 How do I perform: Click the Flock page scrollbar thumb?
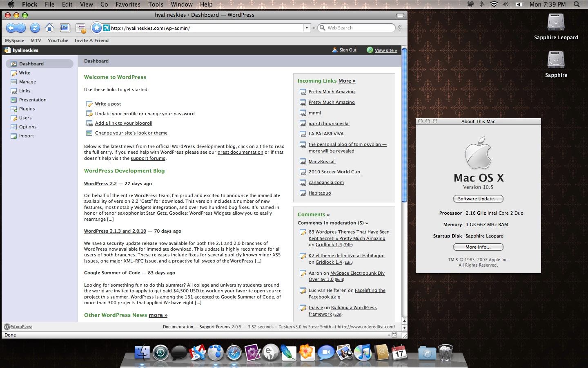404,125
